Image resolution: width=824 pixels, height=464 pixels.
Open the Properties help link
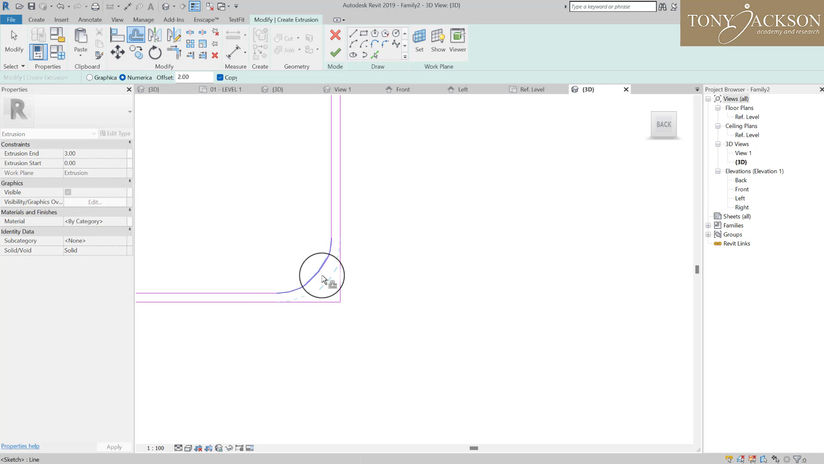point(20,446)
